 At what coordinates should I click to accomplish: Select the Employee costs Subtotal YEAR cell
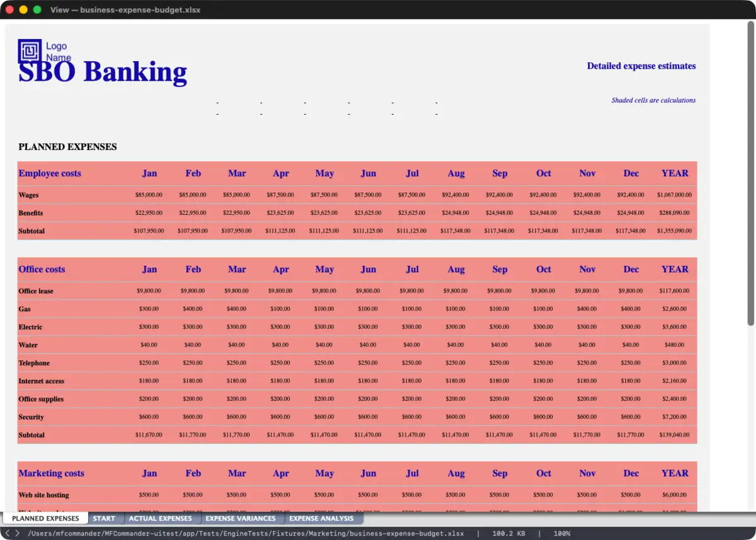coord(674,231)
